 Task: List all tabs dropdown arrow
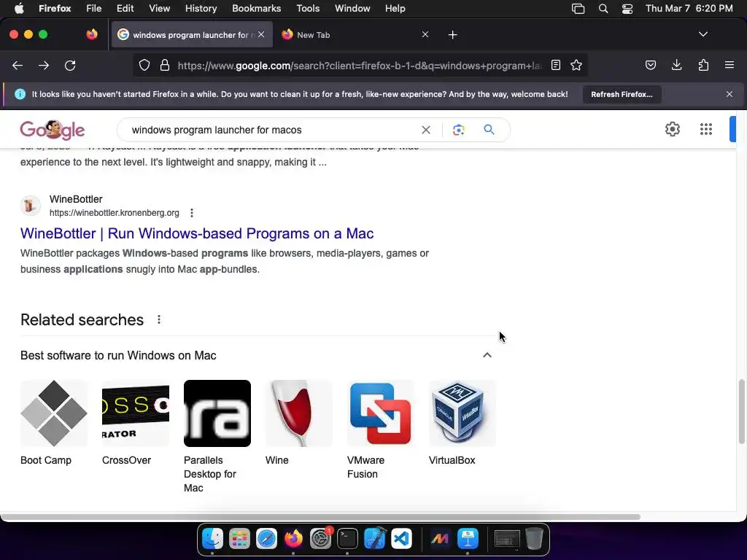(703, 34)
